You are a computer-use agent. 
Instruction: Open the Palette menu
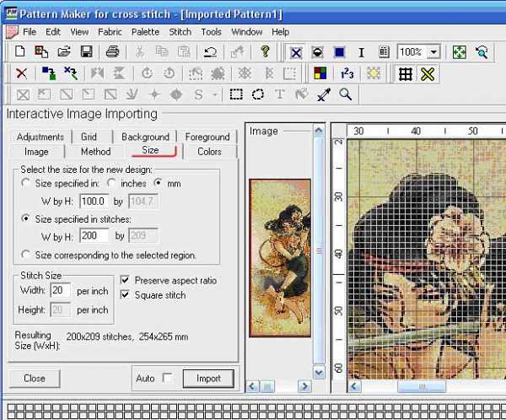point(143,32)
